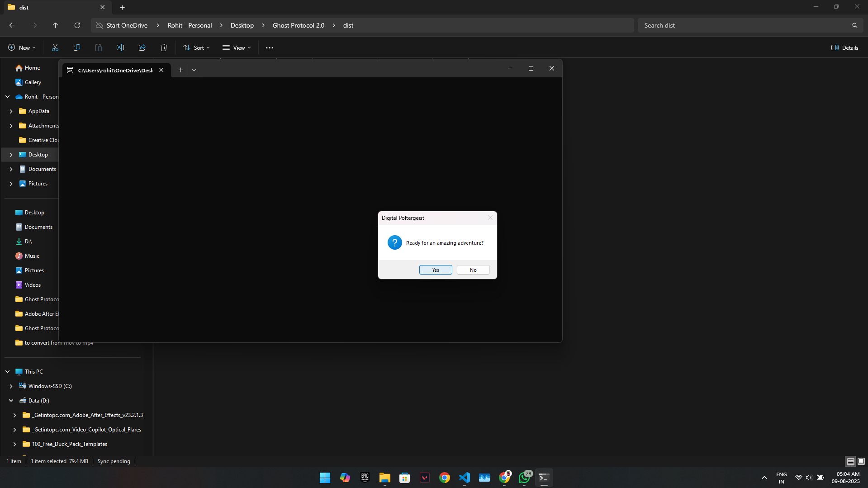
Task: Click the search magnifier icon in Explorer
Action: [855, 25]
